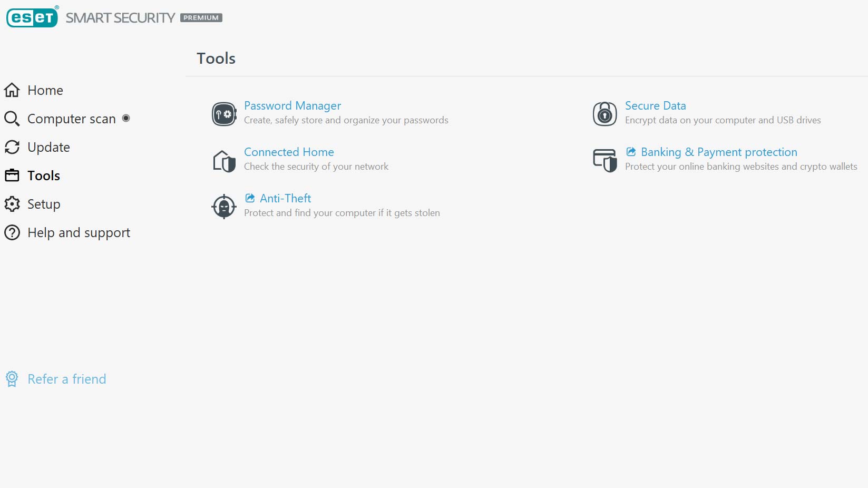The width and height of the screenshot is (868, 488).
Task: Open the Update section
Action: 48,148
